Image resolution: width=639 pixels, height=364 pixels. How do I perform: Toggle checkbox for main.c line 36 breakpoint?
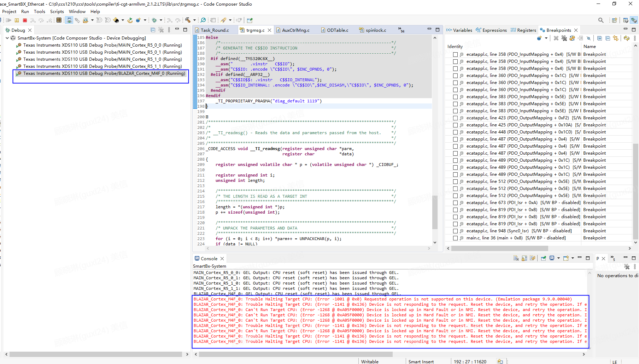(456, 238)
